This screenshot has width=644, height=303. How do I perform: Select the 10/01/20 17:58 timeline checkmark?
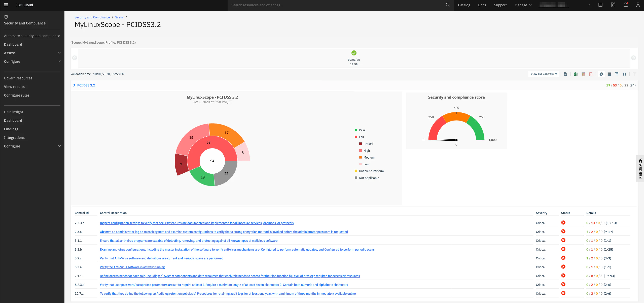(354, 53)
